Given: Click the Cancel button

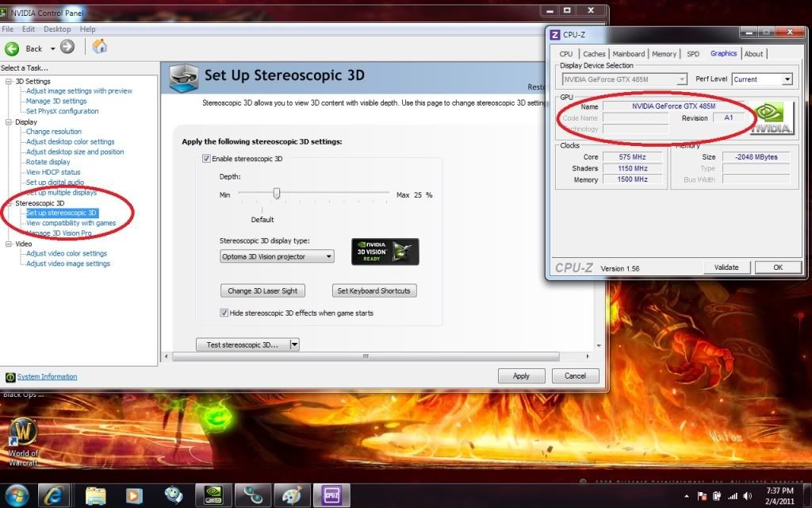Looking at the screenshot, I should coord(575,375).
